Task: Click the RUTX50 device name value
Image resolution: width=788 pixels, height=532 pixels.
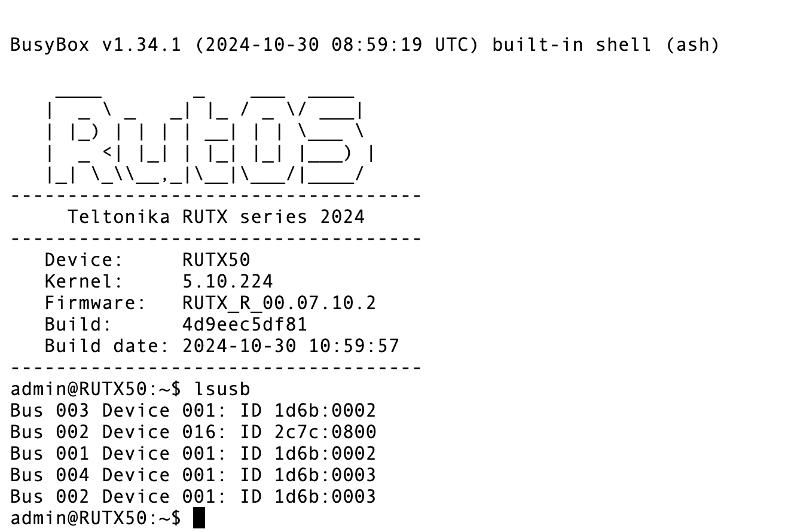Action: [216, 260]
